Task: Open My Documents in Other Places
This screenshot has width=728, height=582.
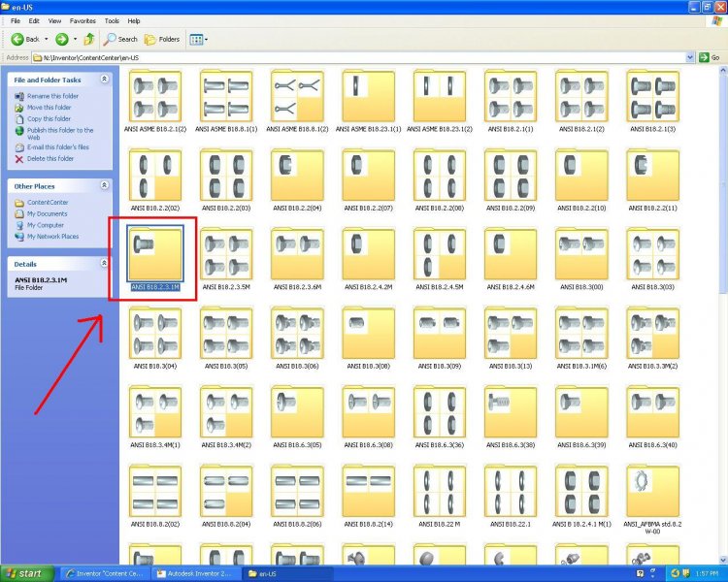Action: (x=47, y=214)
